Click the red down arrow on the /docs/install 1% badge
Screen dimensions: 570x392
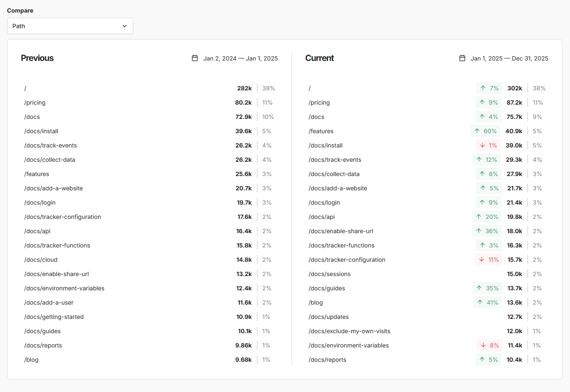pos(483,145)
